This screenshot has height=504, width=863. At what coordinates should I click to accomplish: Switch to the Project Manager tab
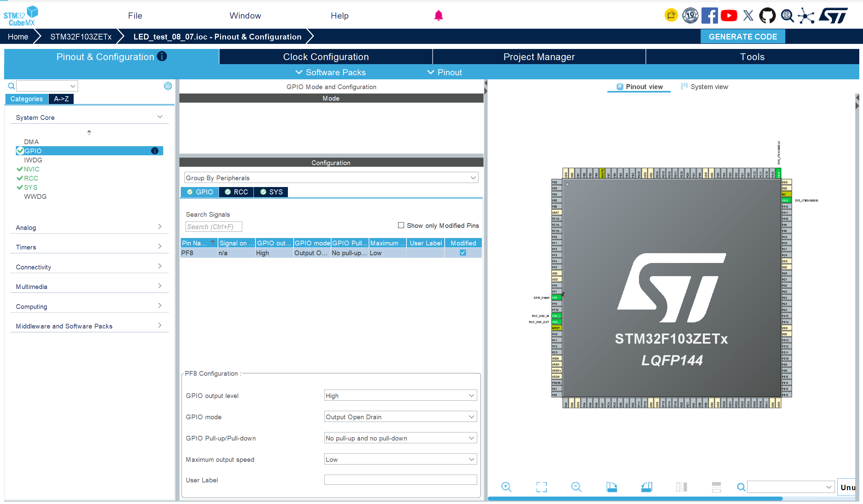pyautogui.click(x=539, y=57)
